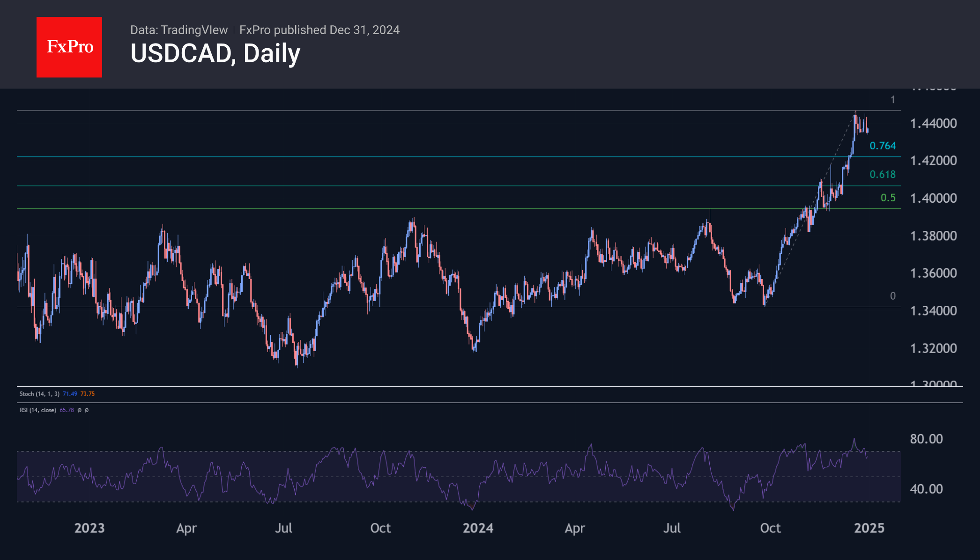Click the 0.764 Fibonacci level label
Screen dimensions: 980x560
pos(882,146)
